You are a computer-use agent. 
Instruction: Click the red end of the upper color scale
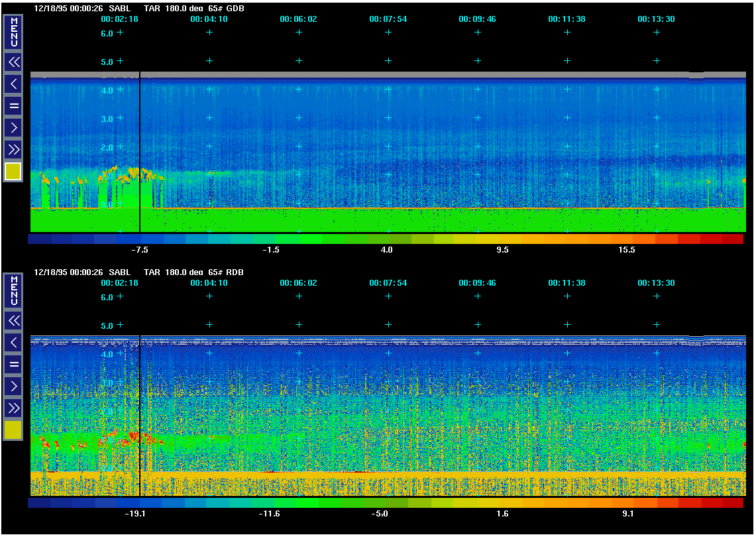[x=733, y=239]
